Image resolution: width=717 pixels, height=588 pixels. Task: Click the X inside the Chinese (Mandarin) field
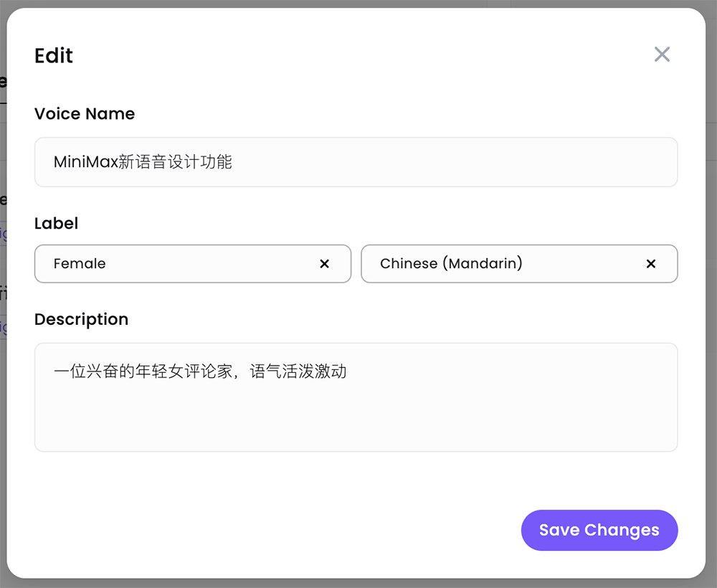650,264
